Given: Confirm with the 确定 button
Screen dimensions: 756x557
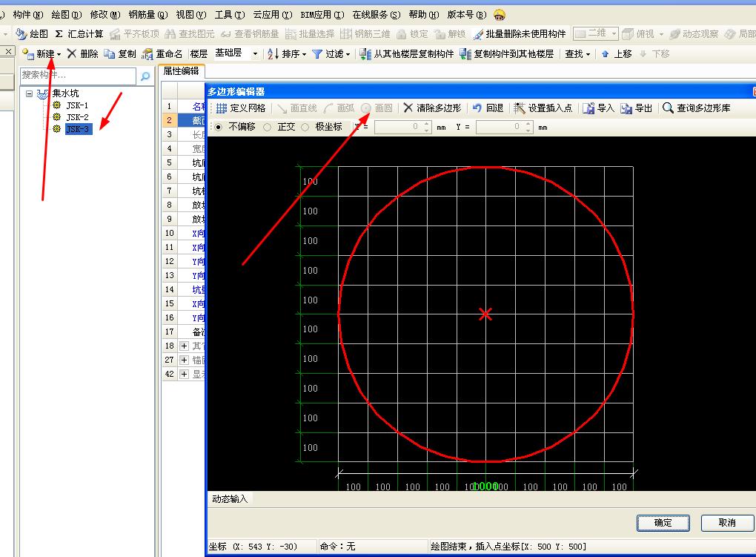Looking at the screenshot, I should point(663,523).
